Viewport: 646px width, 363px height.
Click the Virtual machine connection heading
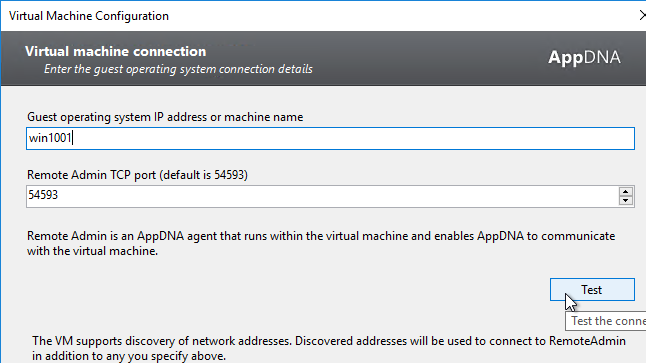115,52
